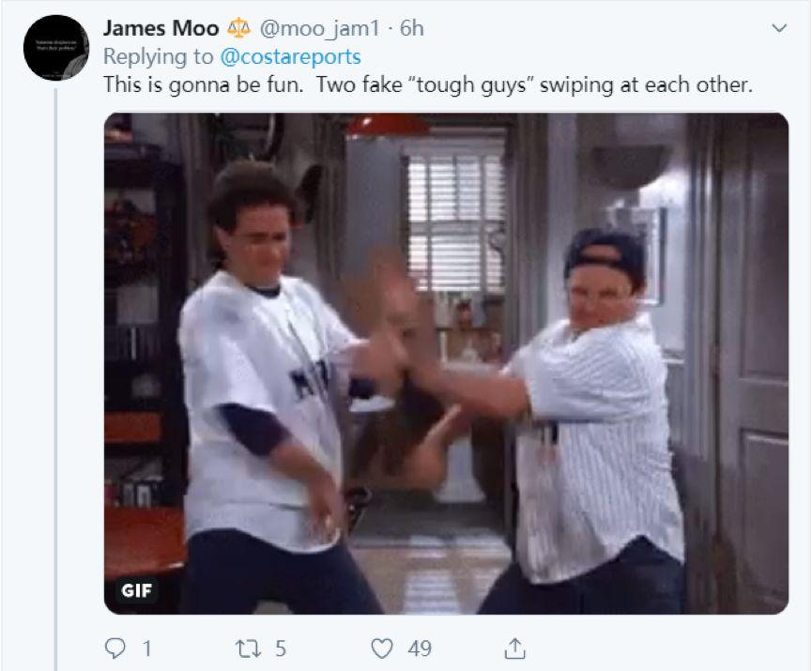Click the reply count showing 1

(147, 648)
